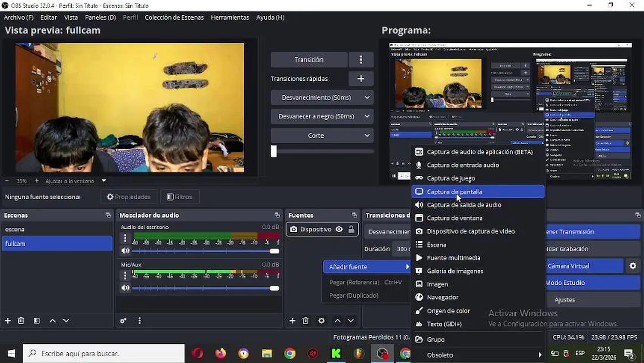
Task: Open File Explorer in taskbar
Action: tap(267, 353)
